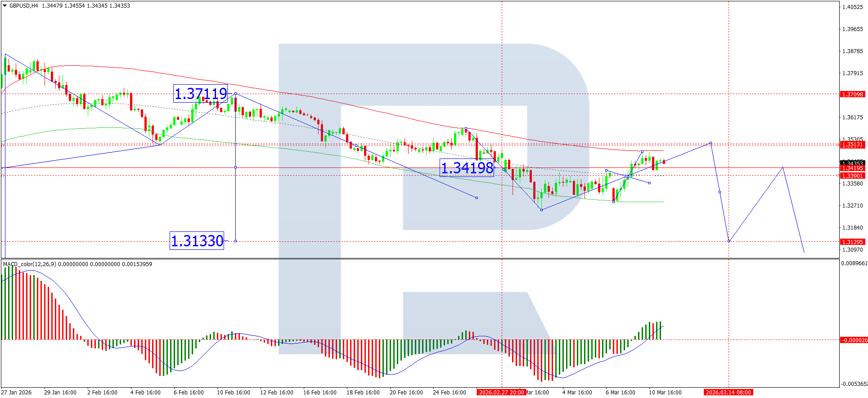Click the red 1.31295 level tag on price axis
Screen dimensions: 868x398
coord(852,242)
